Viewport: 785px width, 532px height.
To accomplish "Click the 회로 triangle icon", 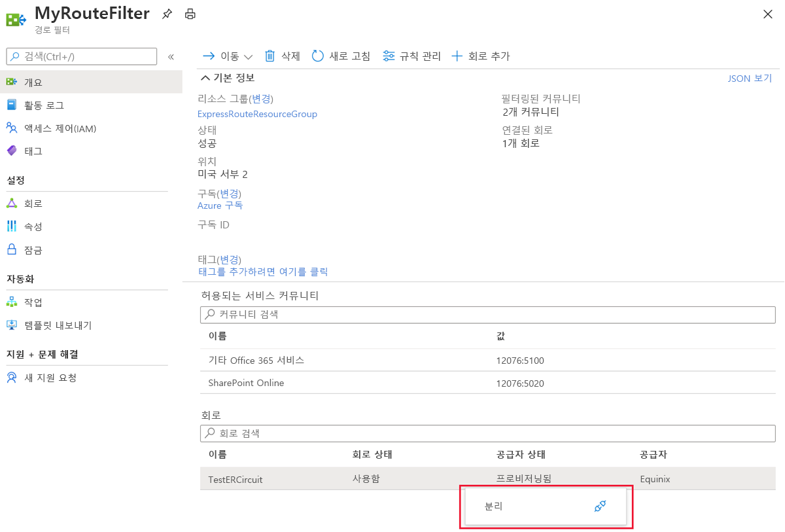I will click(12, 204).
